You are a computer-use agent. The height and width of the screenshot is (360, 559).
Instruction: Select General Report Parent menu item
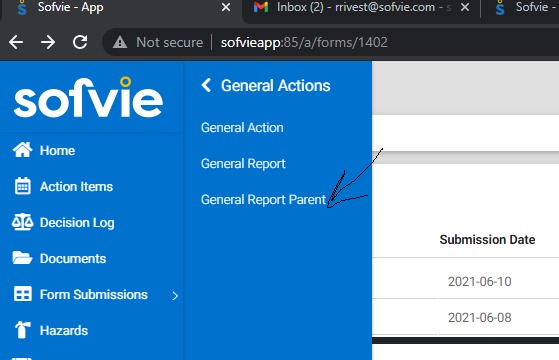tap(263, 200)
